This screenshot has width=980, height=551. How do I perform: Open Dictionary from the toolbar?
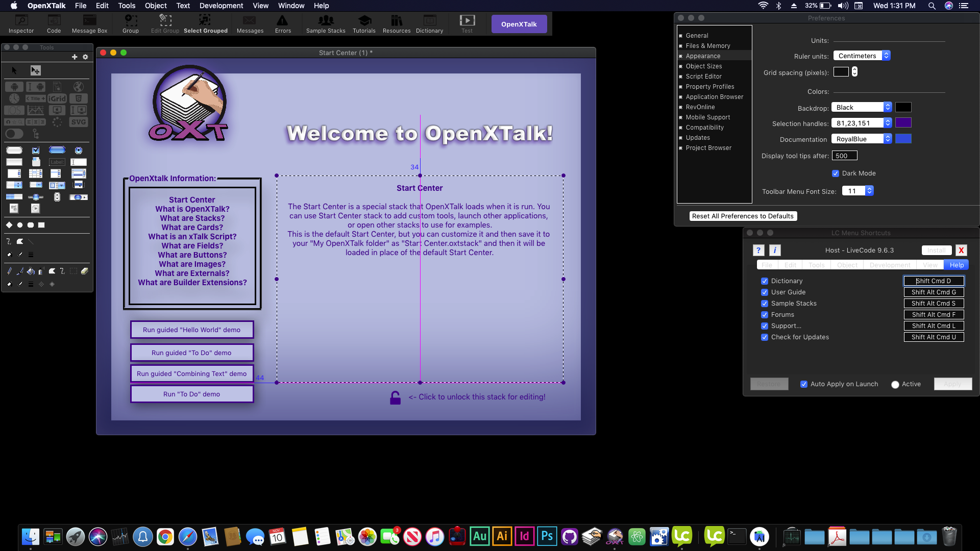(x=429, y=24)
